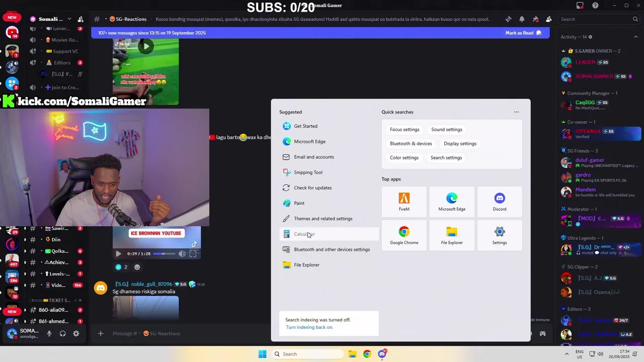
Task: Deafen with the headphones icon
Action: click(63, 333)
